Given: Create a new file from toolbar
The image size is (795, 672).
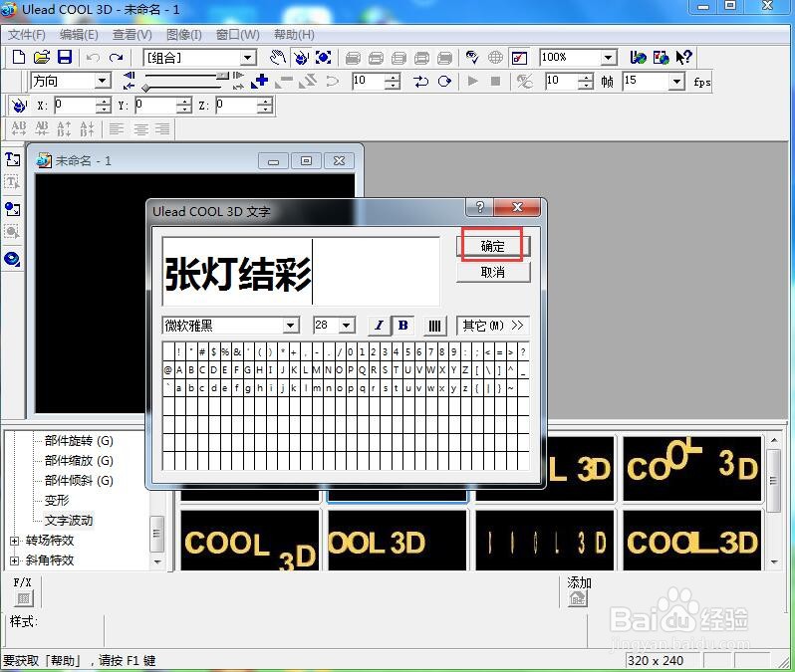Looking at the screenshot, I should (x=19, y=58).
